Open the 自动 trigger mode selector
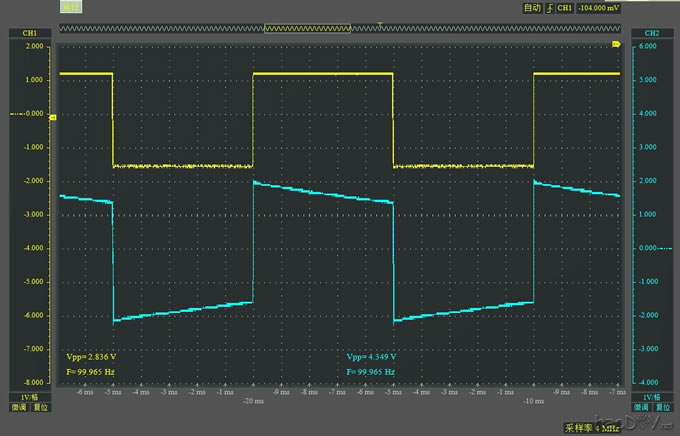This screenshot has height=436, width=680. (x=531, y=8)
